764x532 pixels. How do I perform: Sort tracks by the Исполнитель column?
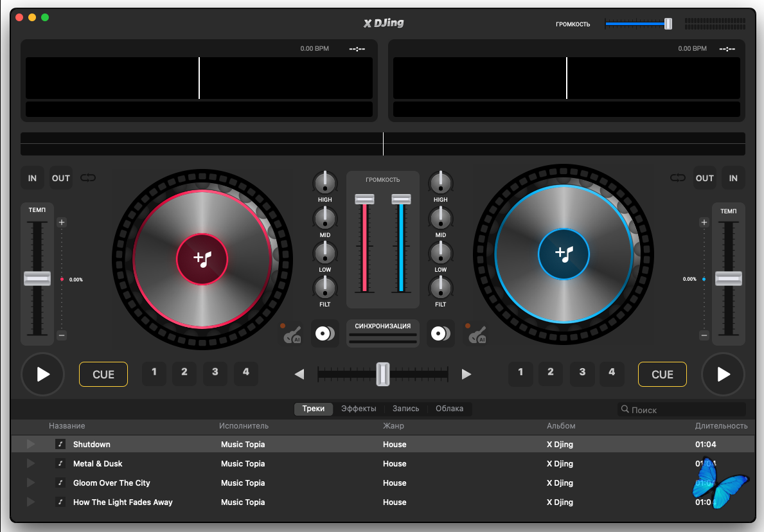tap(244, 426)
